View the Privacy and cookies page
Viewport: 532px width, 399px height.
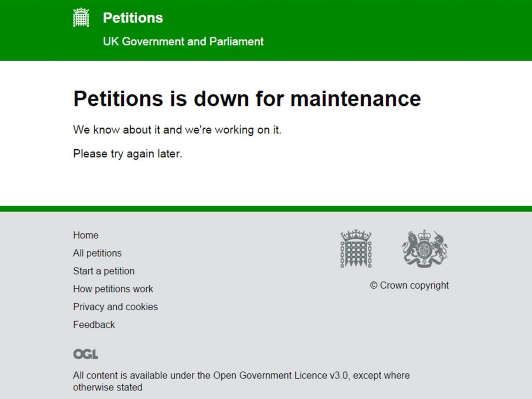(x=115, y=307)
